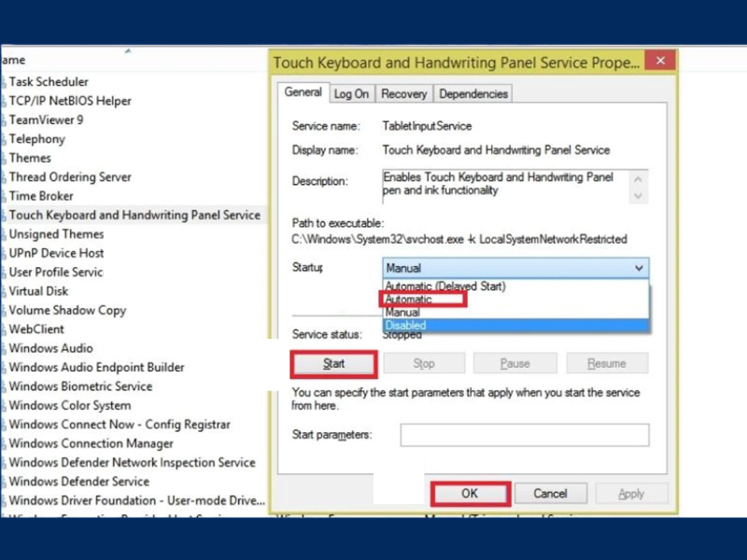Viewport: 747px width, 560px height.
Task: Select Windows Defender Service in list
Action: 78,482
